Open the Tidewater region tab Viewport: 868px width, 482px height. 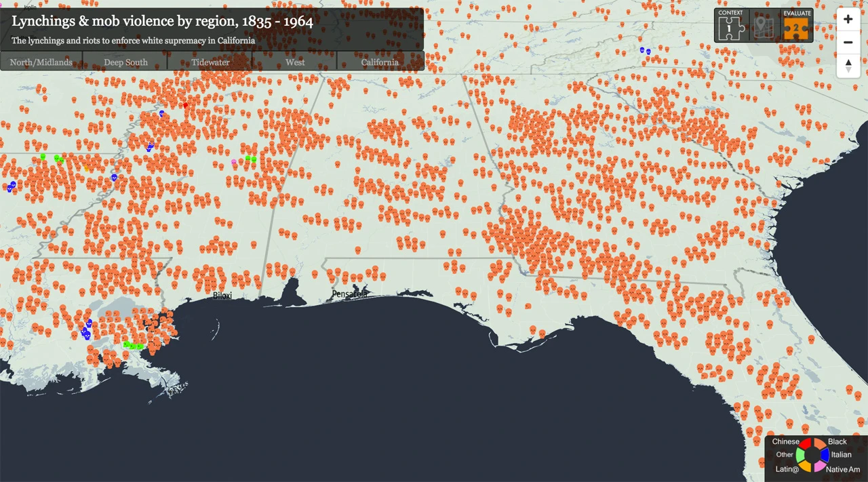(x=210, y=62)
